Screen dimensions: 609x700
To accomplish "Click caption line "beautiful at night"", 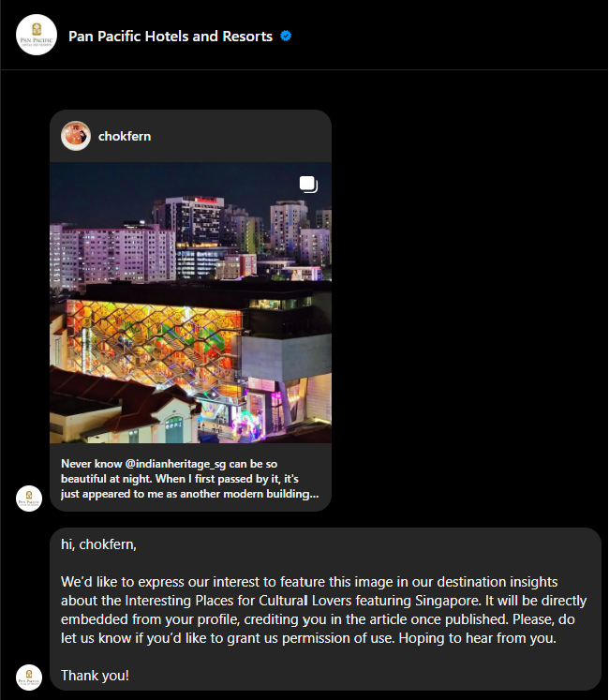I will (180, 479).
